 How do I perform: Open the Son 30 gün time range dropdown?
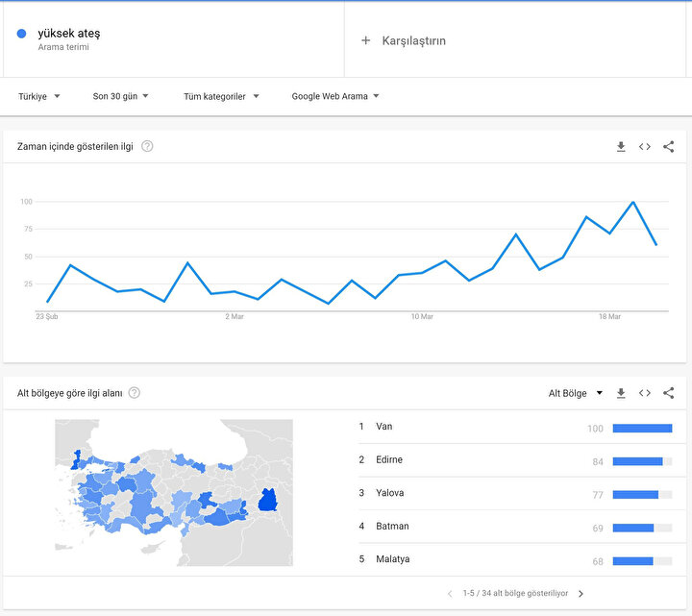pos(120,96)
